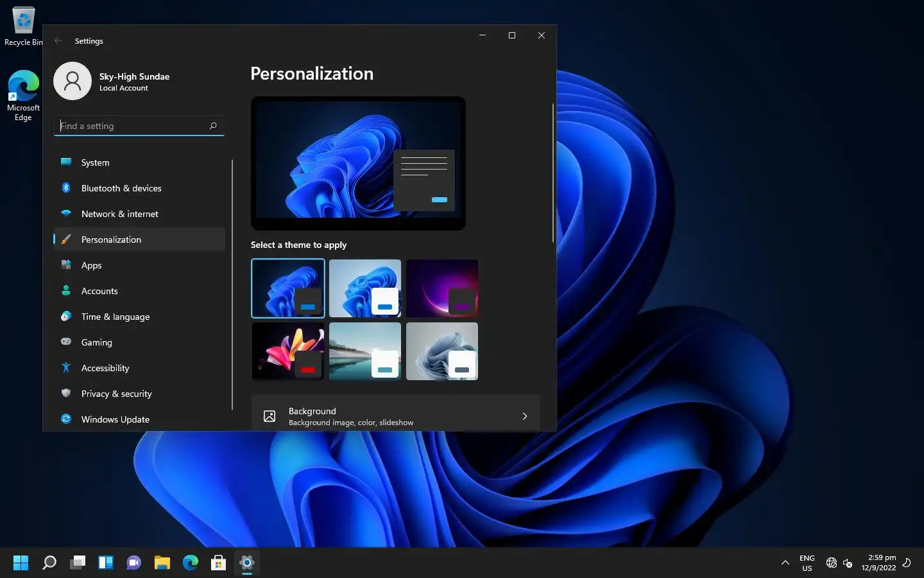Viewport: 924px width, 578px height.
Task: Apply the colorful flower Captured Motion theme
Action: click(x=288, y=351)
